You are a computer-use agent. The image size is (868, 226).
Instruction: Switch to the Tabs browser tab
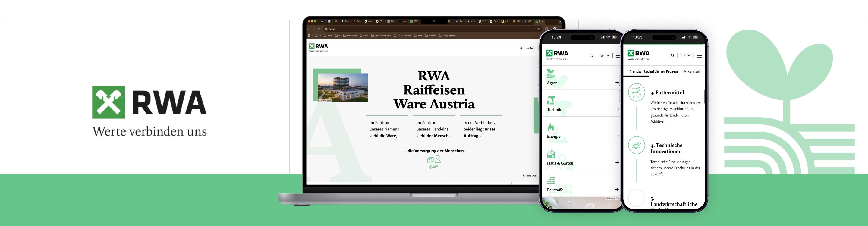point(357,22)
